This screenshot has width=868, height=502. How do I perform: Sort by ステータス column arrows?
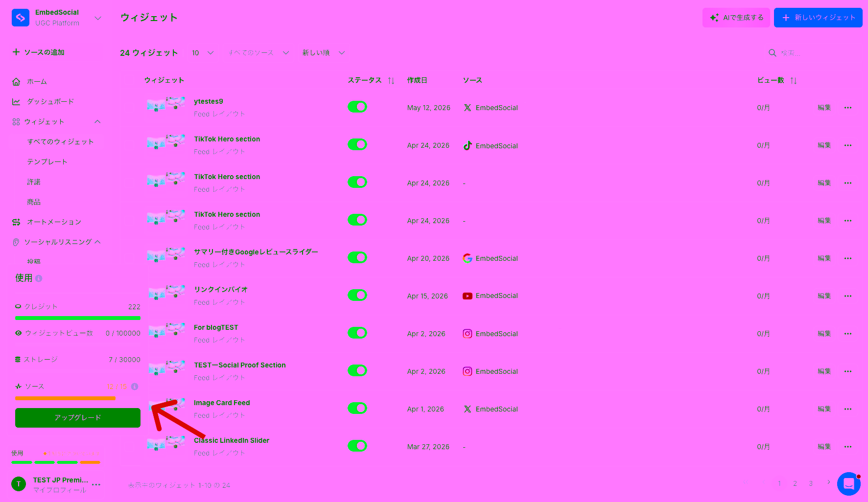(x=391, y=81)
